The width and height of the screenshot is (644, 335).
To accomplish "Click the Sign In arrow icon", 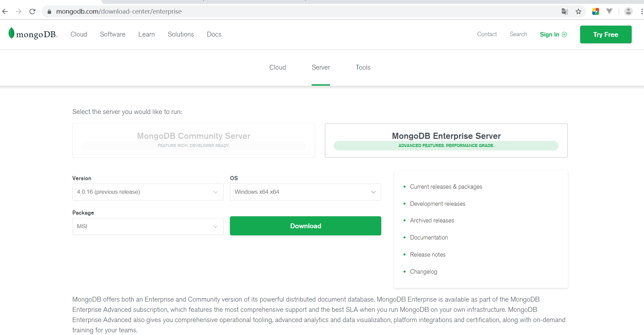I will pos(564,34).
